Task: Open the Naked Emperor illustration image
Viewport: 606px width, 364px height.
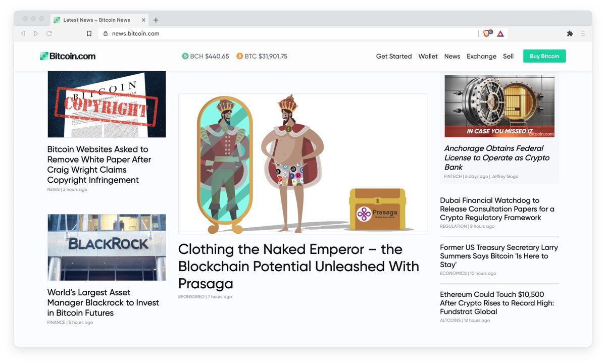Action: point(303,164)
